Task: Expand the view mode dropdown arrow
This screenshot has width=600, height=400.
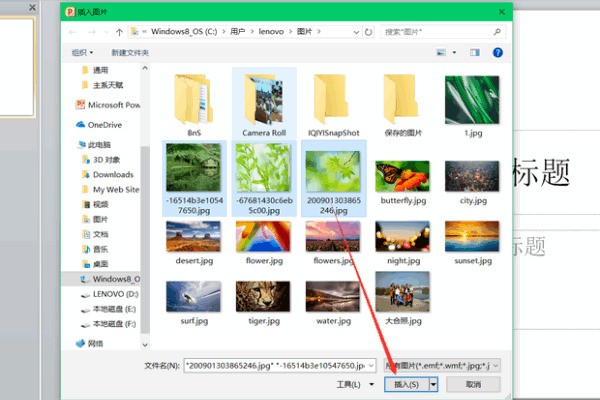Action: click(x=453, y=52)
